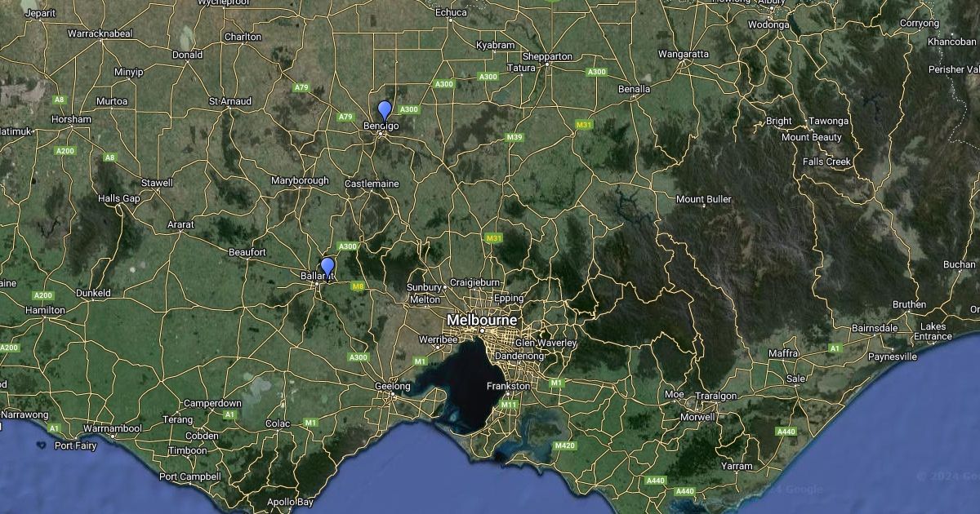The image size is (980, 514).
Task: Click the Wangaratta town label
Action: pyautogui.click(x=683, y=54)
